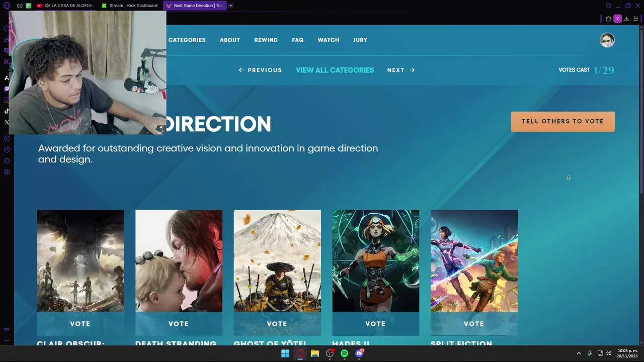The image size is (644, 362).
Task: Open the CATEGORIES menu
Action: (187, 40)
